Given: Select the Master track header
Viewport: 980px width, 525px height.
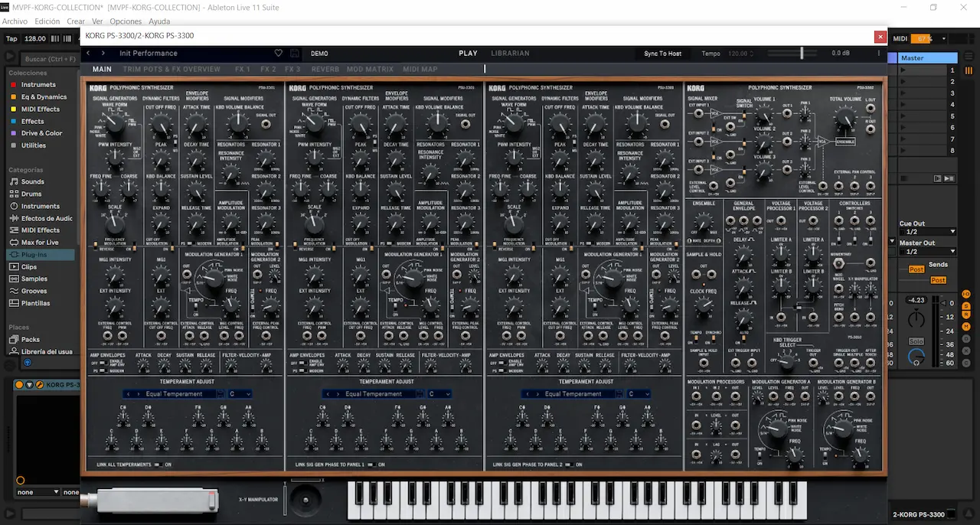Looking at the screenshot, I should point(928,58).
